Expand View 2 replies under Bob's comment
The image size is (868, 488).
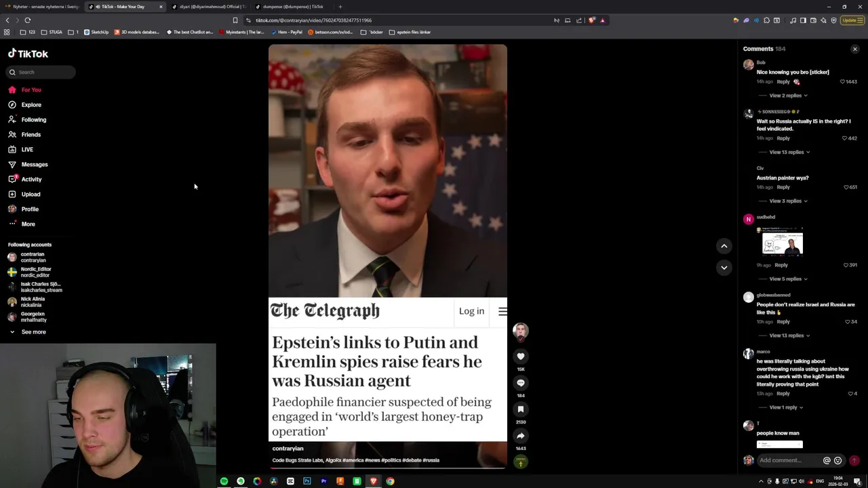click(x=788, y=96)
